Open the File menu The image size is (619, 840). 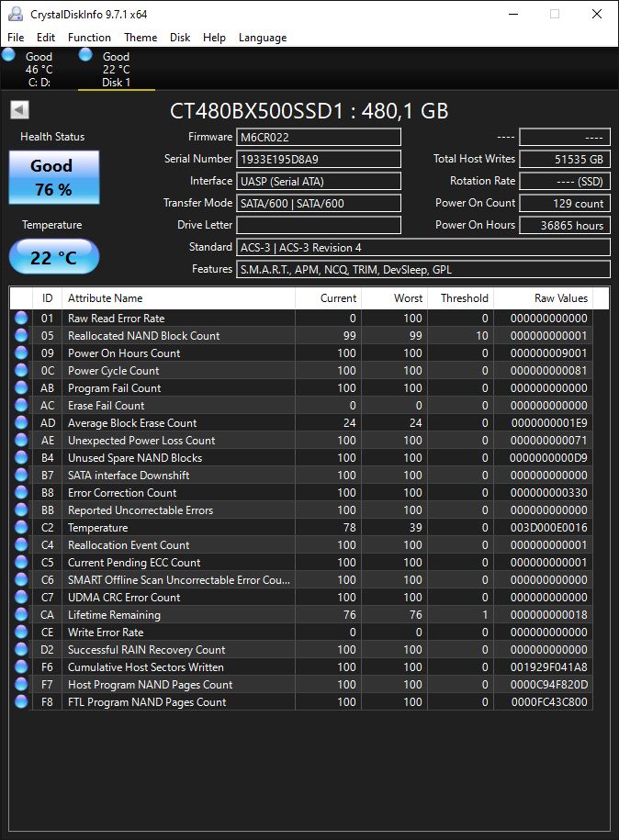16,38
